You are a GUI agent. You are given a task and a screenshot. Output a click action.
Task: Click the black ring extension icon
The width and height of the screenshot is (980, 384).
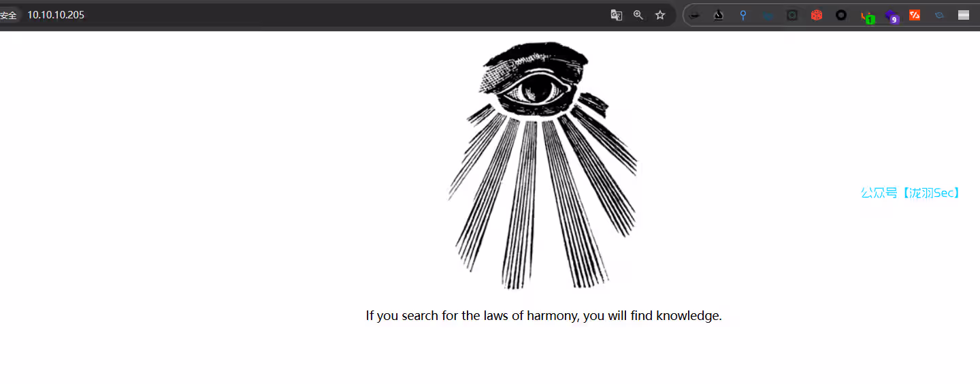841,15
